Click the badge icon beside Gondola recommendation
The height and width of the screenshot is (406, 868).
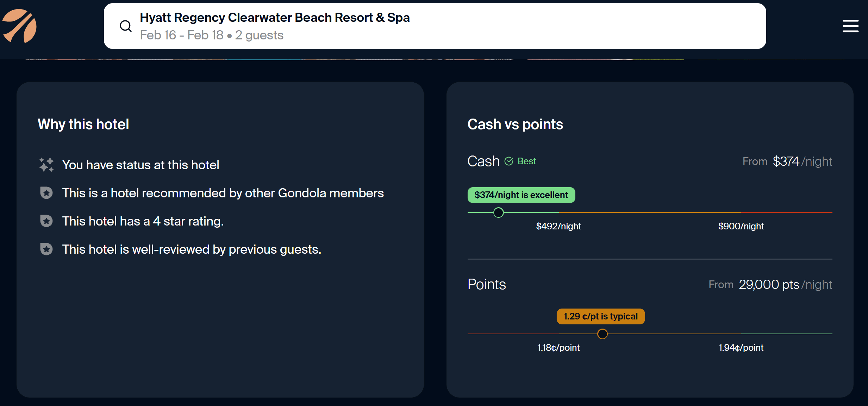[x=46, y=193]
